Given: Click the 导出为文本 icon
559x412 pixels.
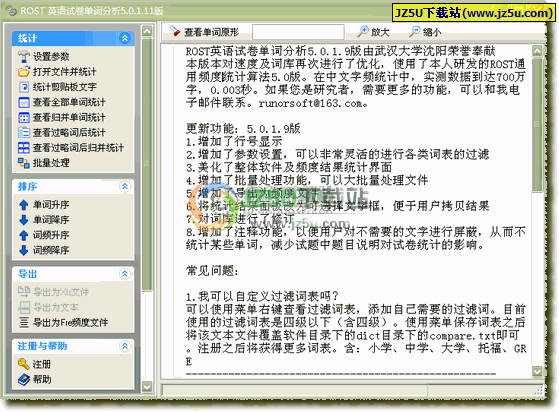Looking at the screenshot, I should [x=24, y=307].
